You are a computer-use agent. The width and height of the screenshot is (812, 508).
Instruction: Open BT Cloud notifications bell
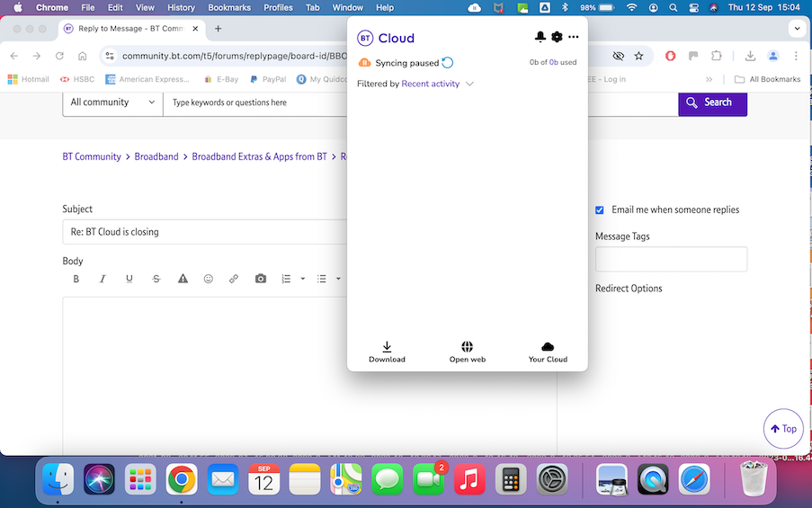pos(540,37)
